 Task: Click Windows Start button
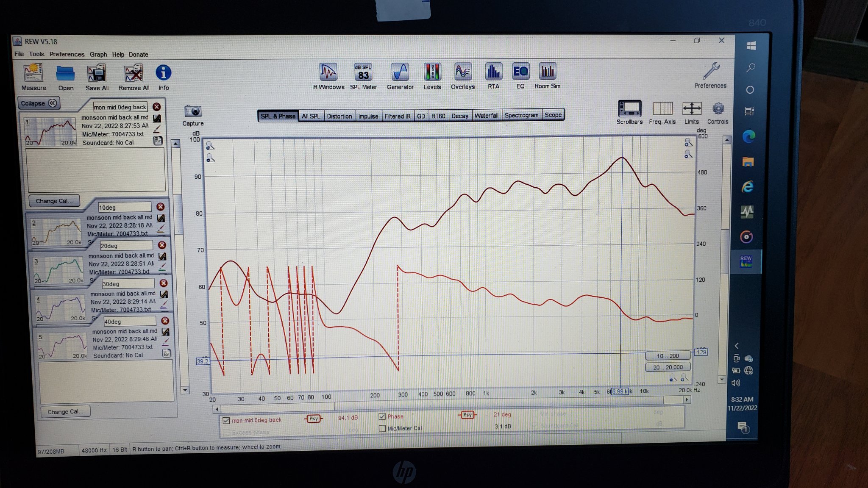751,46
